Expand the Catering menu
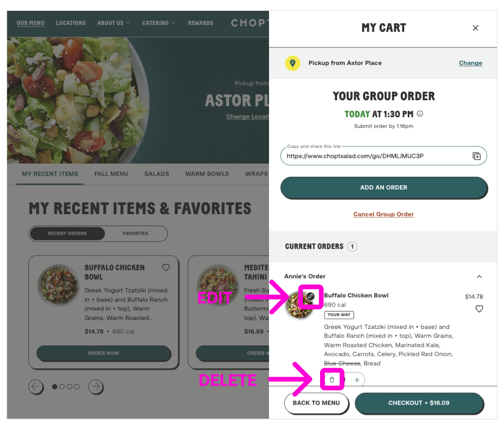 pos(159,23)
